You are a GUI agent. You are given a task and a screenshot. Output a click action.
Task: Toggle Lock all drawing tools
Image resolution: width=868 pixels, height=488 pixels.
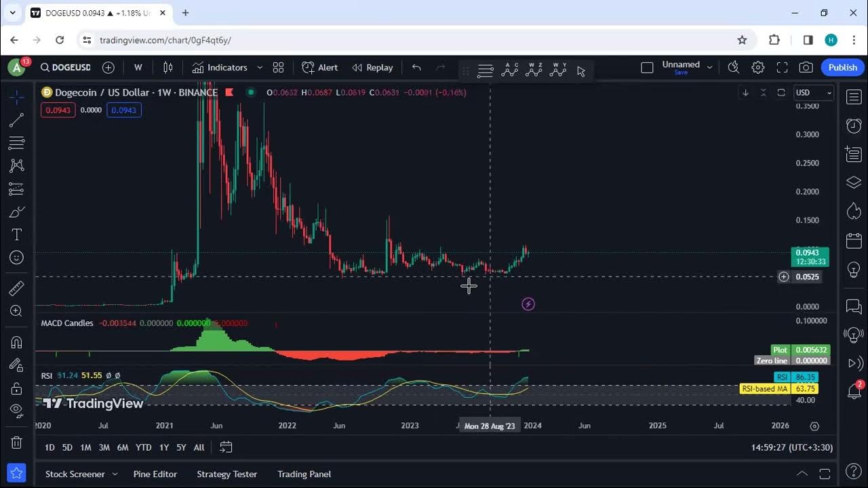[16, 388]
